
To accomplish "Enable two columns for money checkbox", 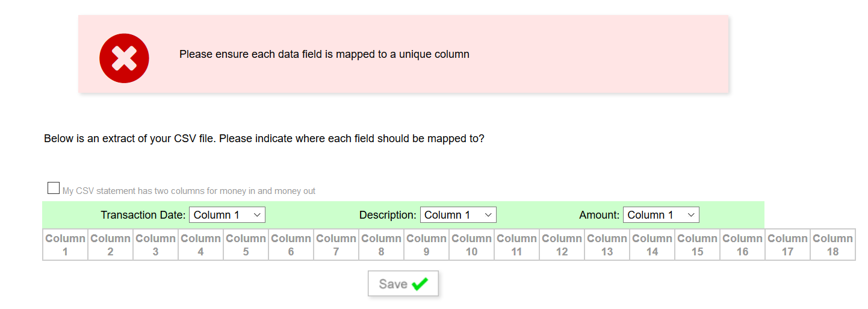I will tap(54, 188).
